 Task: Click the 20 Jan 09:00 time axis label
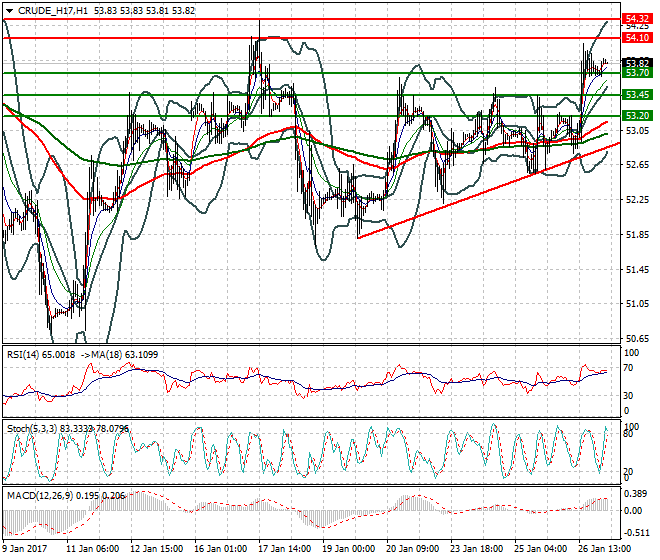coord(413,548)
